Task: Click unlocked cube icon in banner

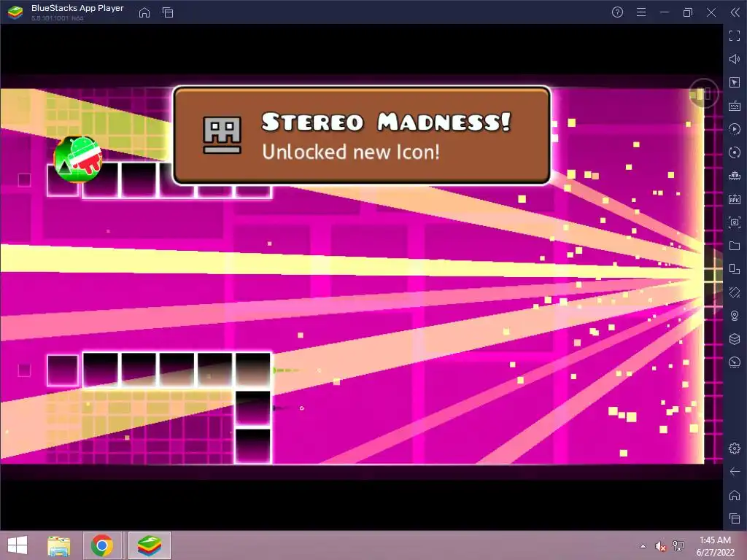Action: (222, 135)
